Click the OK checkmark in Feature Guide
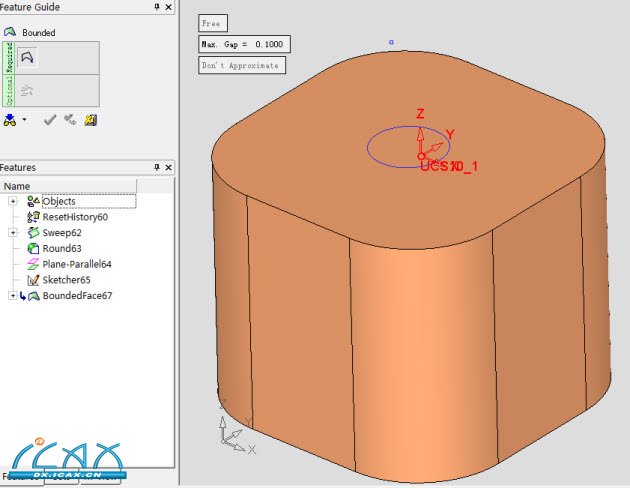 pyautogui.click(x=50, y=120)
